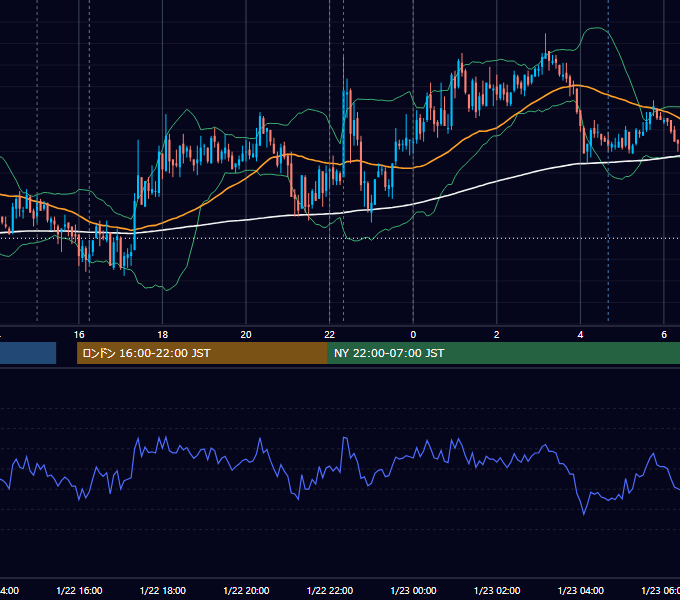
Task: Click the hour label 18 on the upper axis
Action: pos(163,335)
